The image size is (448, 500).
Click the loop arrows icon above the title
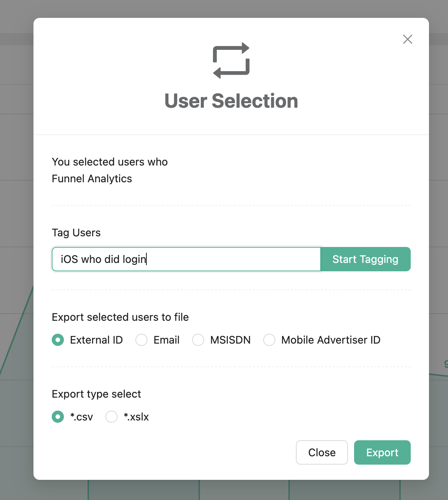click(231, 61)
